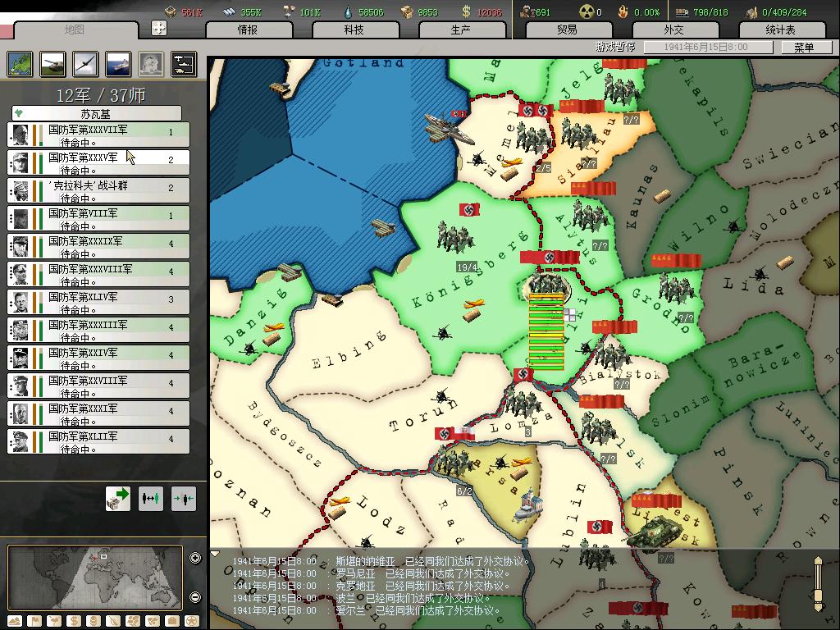Click the date 1941年6月15日8:00 field
Image resolution: width=840 pixels, height=630 pixels.
click(x=708, y=47)
